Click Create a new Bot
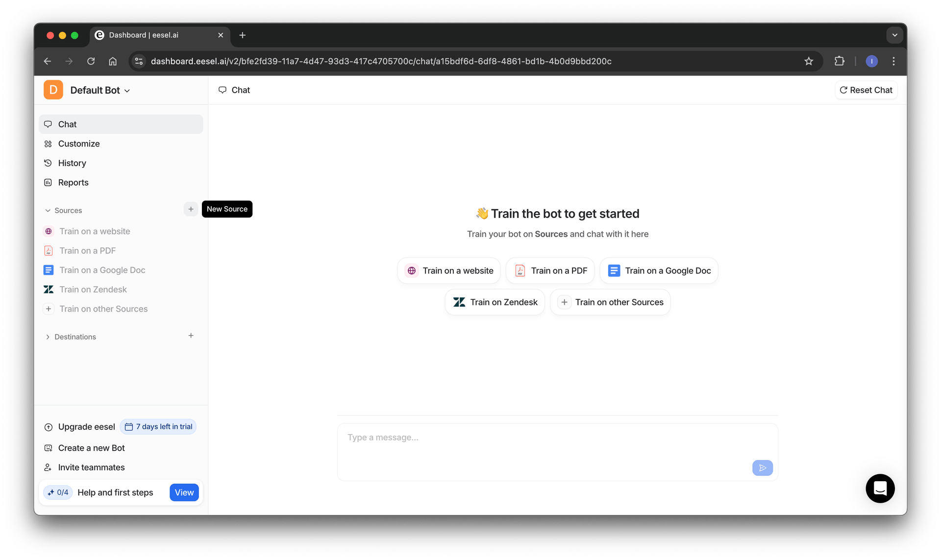The height and width of the screenshot is (560, 941). click(91, 448)
